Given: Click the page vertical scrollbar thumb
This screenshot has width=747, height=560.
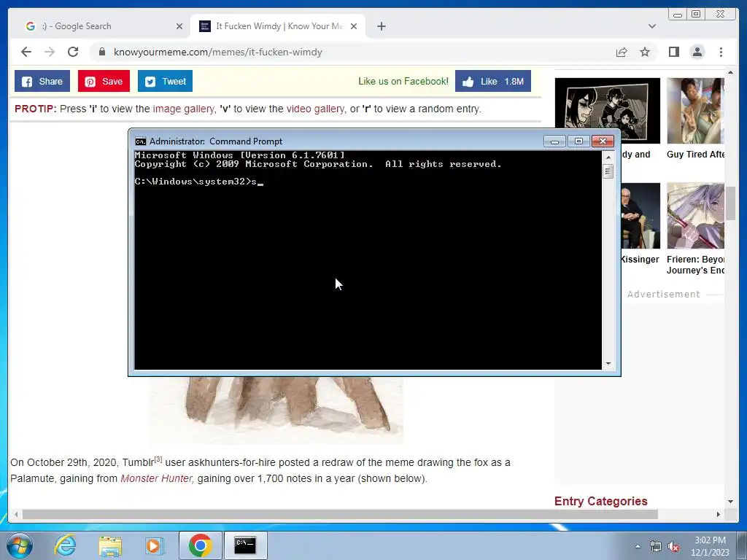Looking at the screenshot, I should pyautogui.click(x=730, y=204).
